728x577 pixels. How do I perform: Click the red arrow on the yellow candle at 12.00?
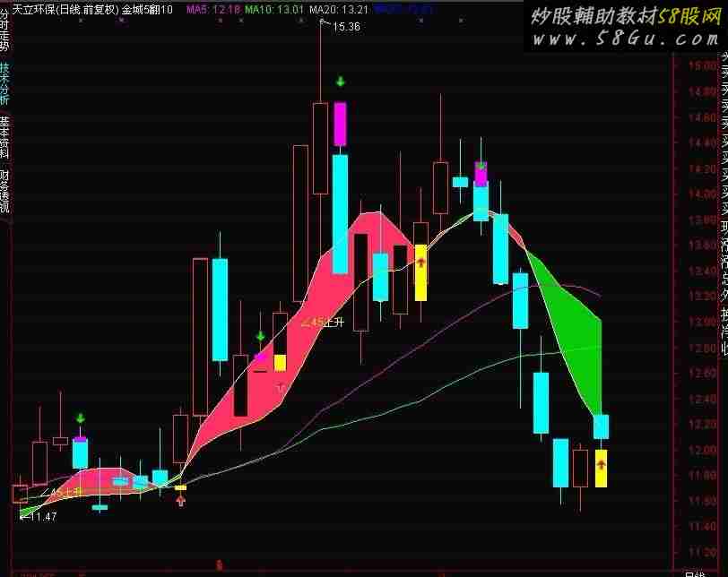click(601, 464)
